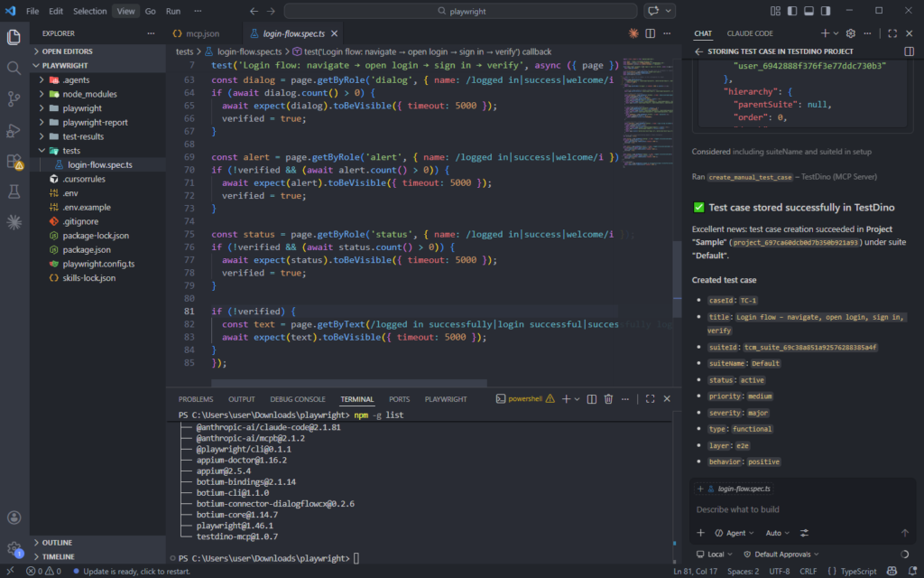Expand the playwright-report folder

[x=95, y=122]
